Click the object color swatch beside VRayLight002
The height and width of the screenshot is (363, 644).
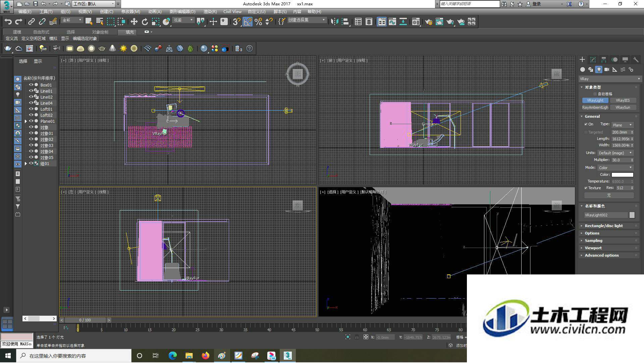coord(632,215)
